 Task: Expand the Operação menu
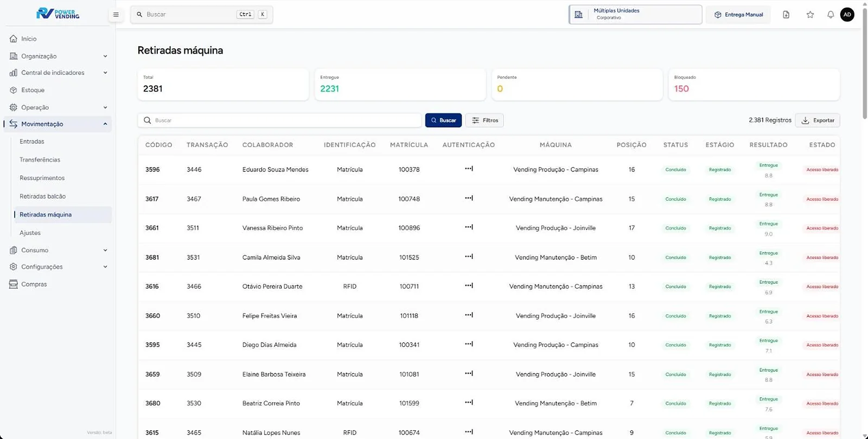tap(58, 107)
